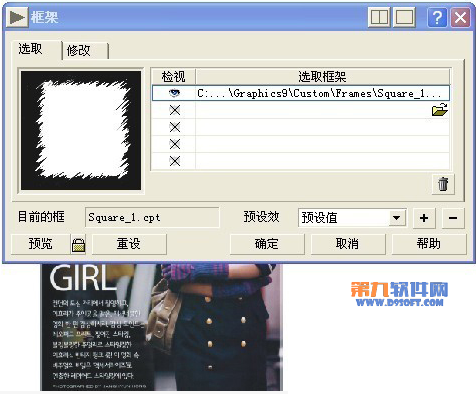Click the 重设 reset button
Image resolution: width=476 pixels, height=394 pixels.
coord(129,244)
